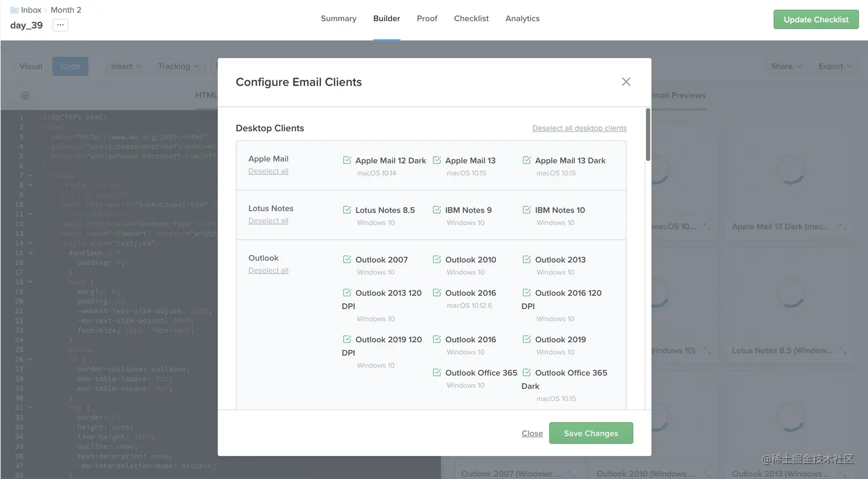The height and width of the screenshot is (479, 868).
Task: Go to the Proof tab
Action: (427, 18)
